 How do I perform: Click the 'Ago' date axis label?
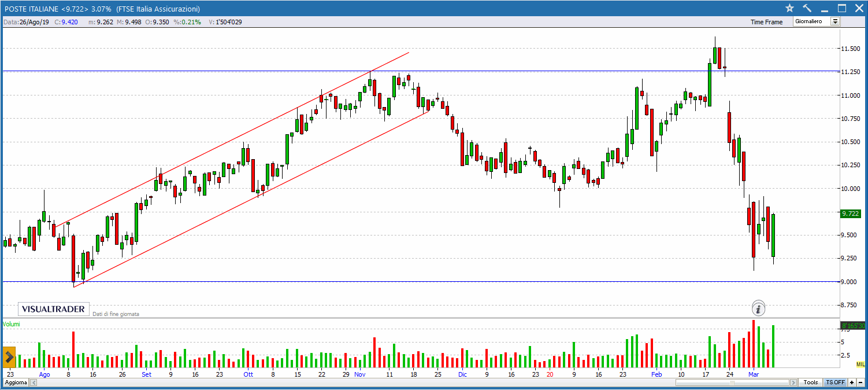[x=44, y=374]
